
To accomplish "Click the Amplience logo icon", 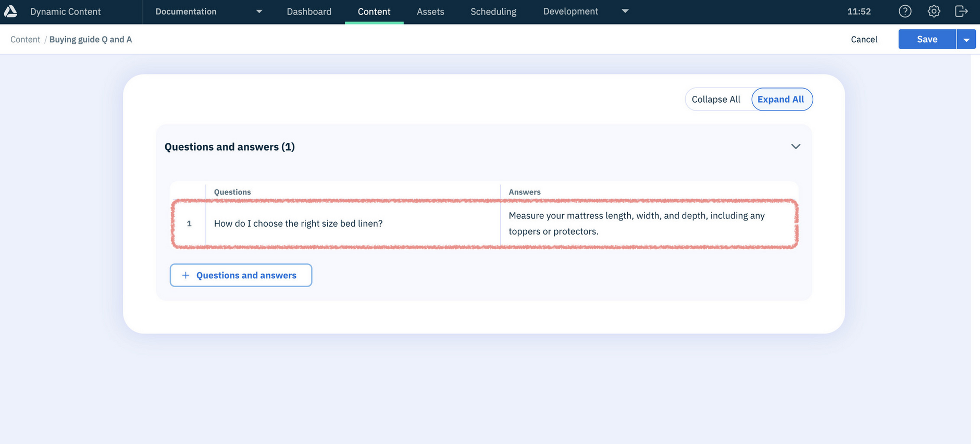I will click(x=10, y=11).
